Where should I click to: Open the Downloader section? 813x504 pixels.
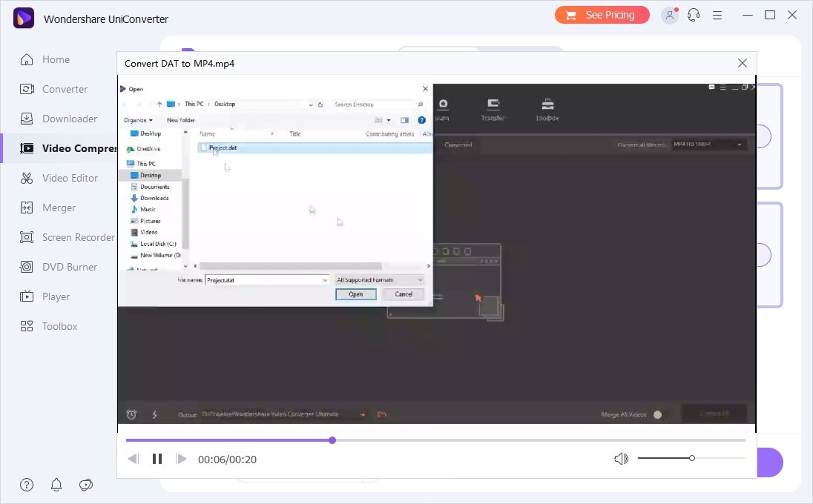click(x=59, y=119)
